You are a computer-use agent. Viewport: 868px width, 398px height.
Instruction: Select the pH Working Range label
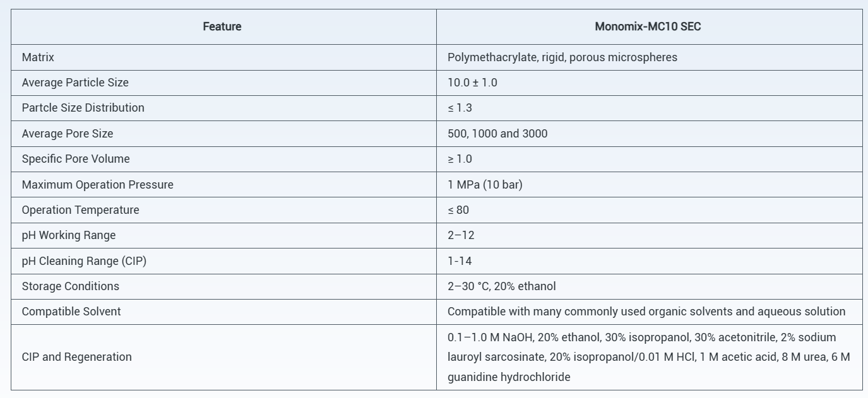point(69,235)
